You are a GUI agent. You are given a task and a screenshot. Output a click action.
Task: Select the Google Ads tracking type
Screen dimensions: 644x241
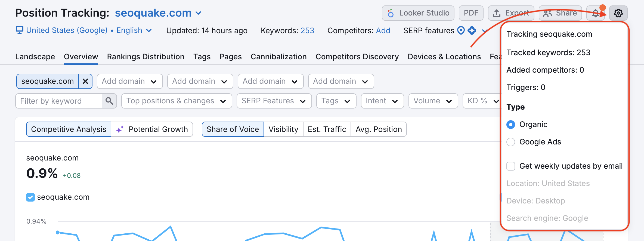(511, 142)
